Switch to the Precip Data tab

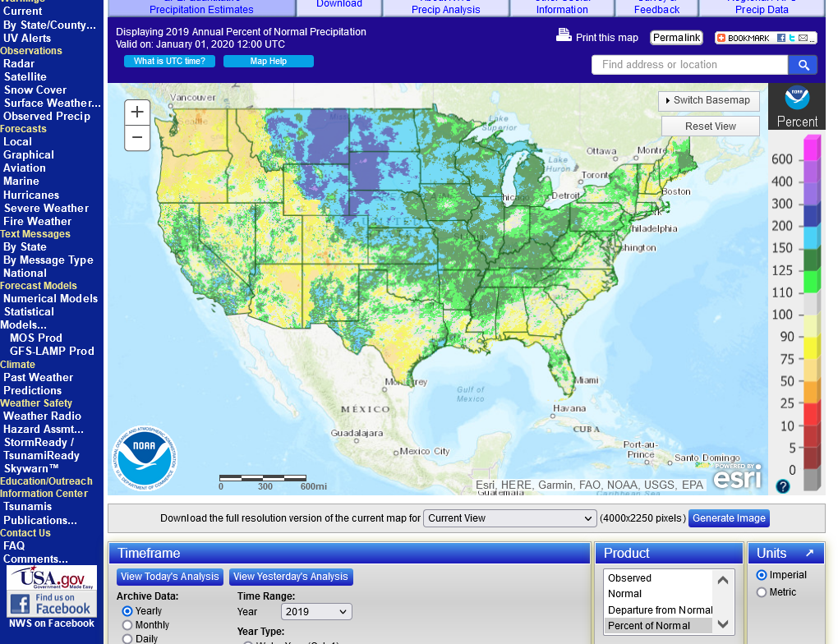pyautogui.click(x=762, y=7)
